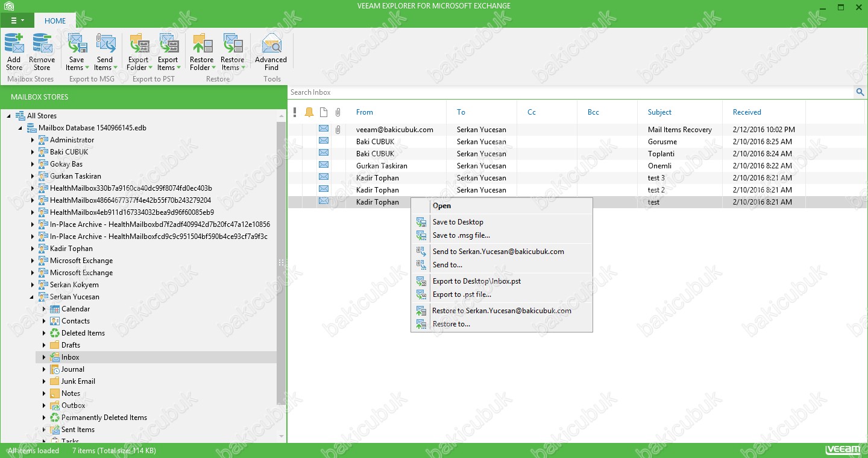The image size is (868, 458).
Task: Select the Outbox folder
Action: click(x=74, y=406)
